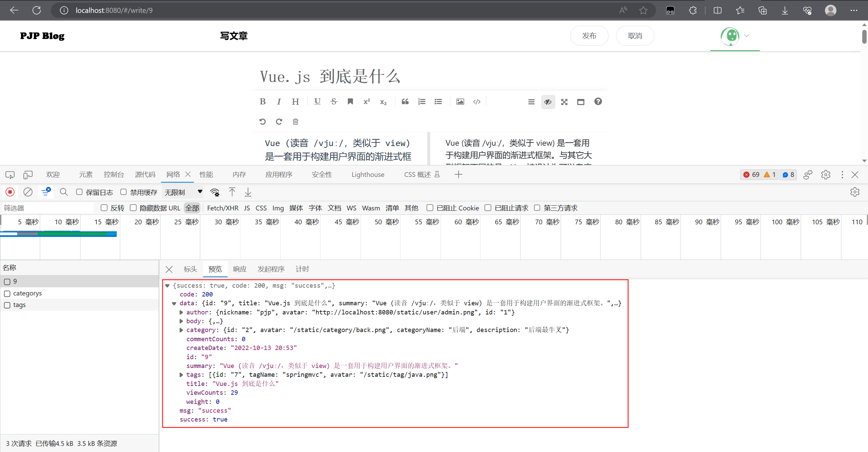The width and height of the screenshot is (868, 452).
Task: Stop recording network requests
Action: [x=10, y=192]
